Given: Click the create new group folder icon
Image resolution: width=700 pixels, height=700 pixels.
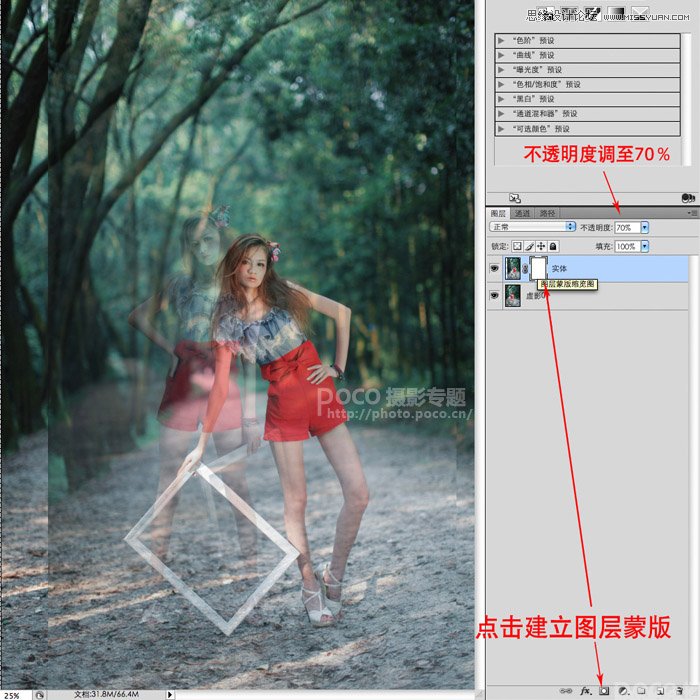Looking at the screenshot, I should point(642,691).
